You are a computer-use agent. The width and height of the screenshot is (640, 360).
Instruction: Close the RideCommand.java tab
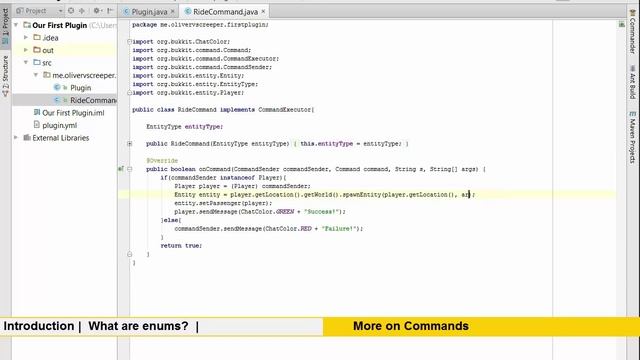tap(263, 11)
